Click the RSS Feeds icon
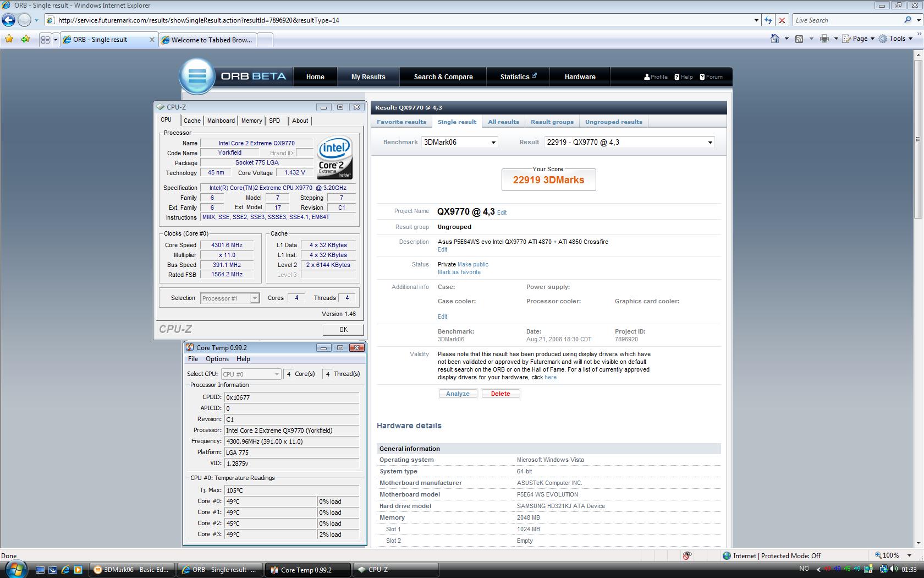Image resolution: width=924 pixels, height=578 pixels. 799,39
